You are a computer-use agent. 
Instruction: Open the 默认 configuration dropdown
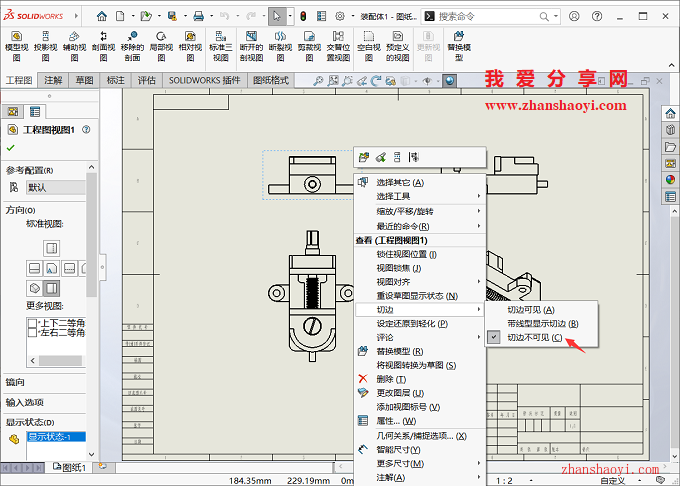click(56, 187)
